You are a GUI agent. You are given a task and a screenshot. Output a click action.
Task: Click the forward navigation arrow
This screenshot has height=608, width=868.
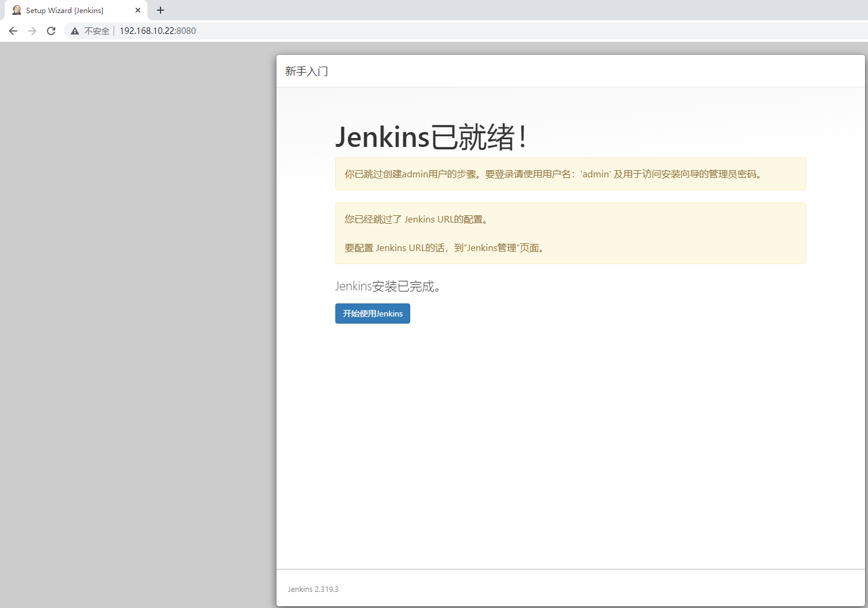(32, 30)
